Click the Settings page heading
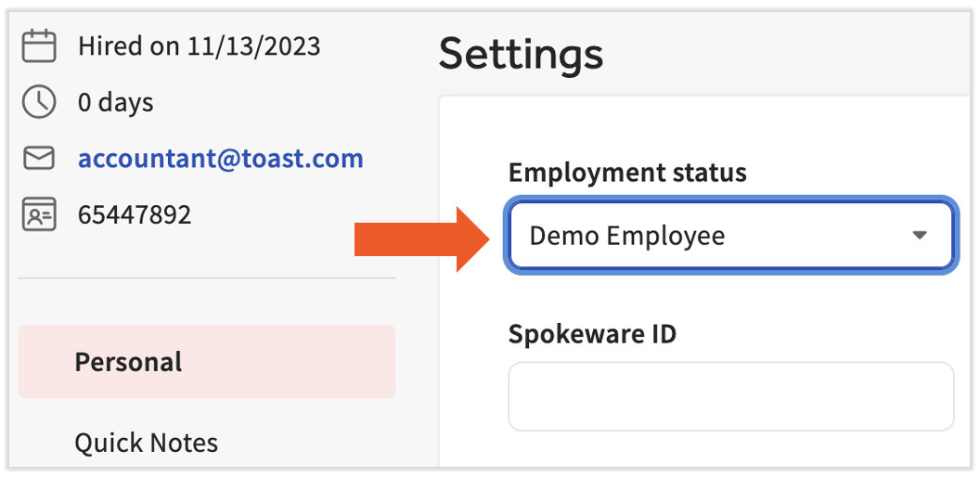The image size is (980, 477). pyautogui.click(x=521, y=54)
